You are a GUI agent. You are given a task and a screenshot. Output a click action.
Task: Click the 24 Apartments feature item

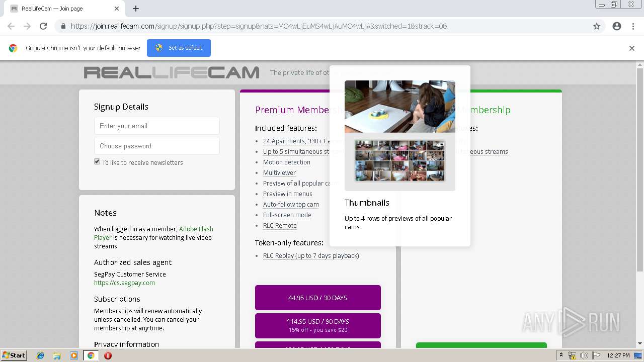[296, 141]
